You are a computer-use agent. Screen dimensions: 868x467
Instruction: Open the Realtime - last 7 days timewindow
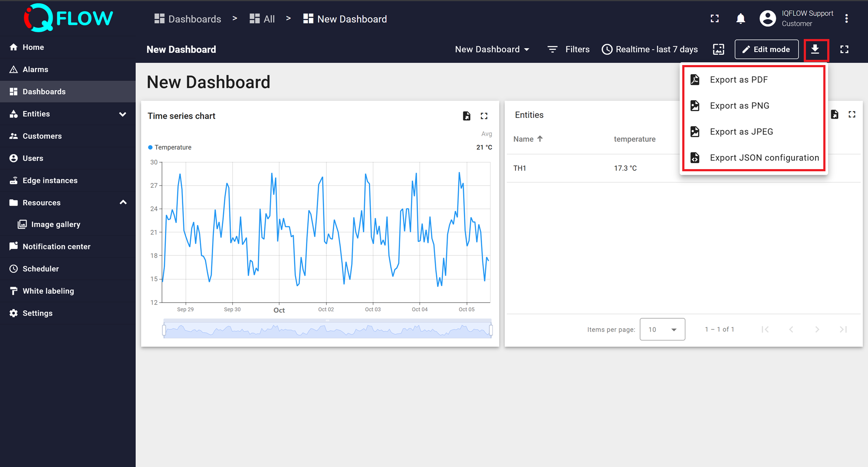tap(650, 49)
